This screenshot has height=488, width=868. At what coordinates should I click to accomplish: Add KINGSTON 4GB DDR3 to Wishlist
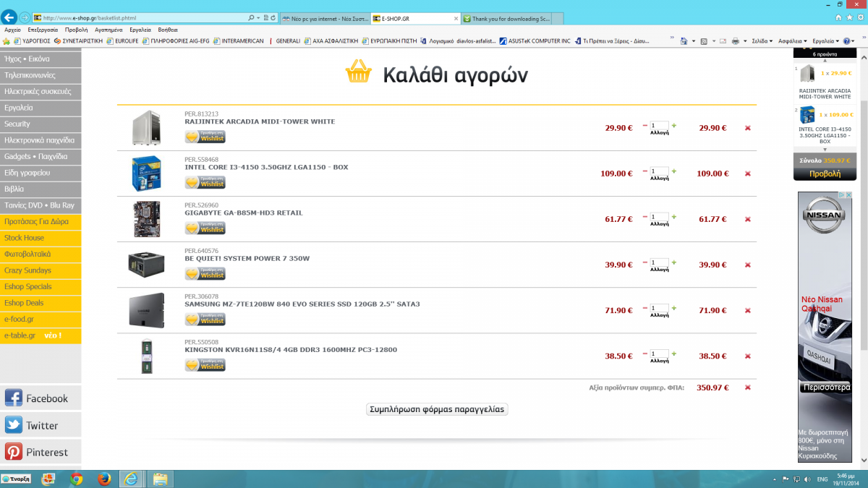pos(205,364)
